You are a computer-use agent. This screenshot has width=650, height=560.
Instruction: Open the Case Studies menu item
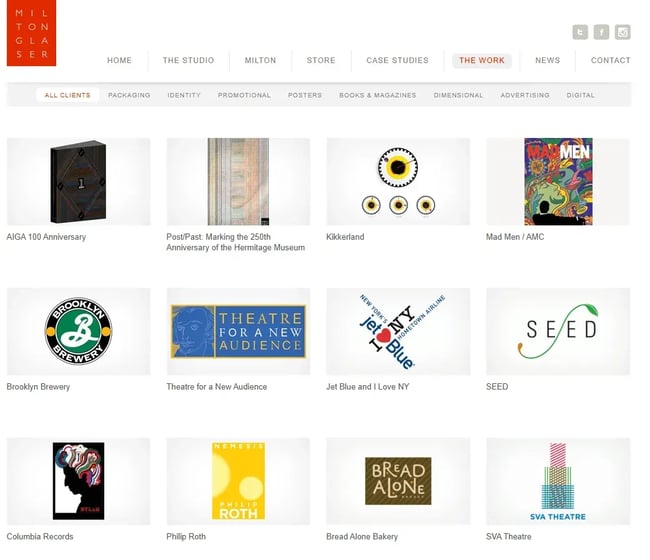tap(398, 61)
